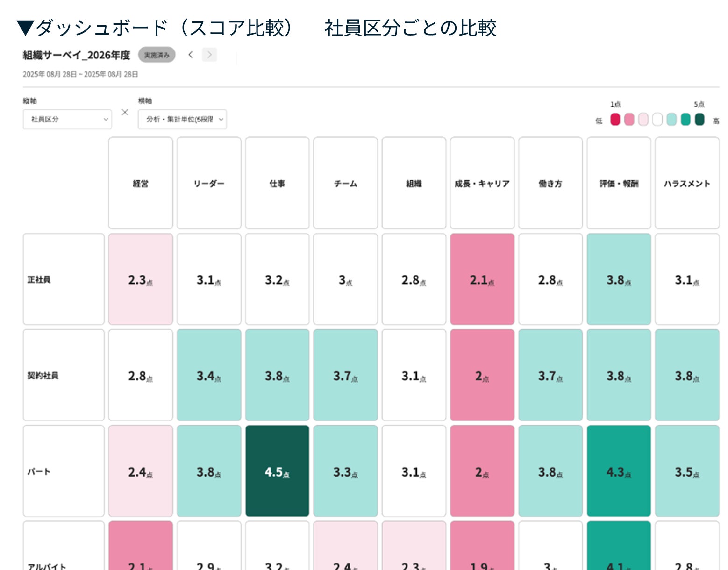The height and width of the screenshot is (570, 728).
Task: Select the 正社員 row header
Action: [x=64, y=279]
